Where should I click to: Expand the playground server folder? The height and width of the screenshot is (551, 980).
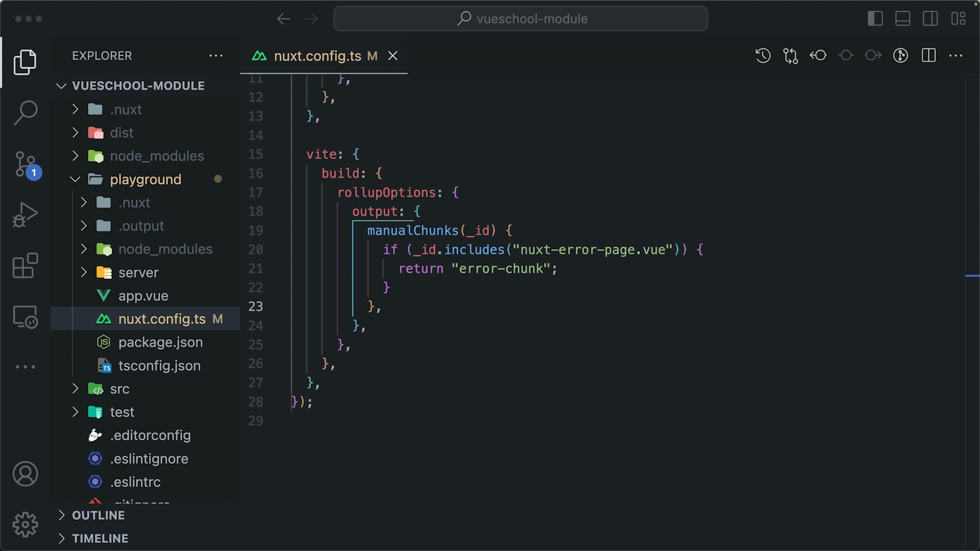pyautogui.click(x=145, y=272)
